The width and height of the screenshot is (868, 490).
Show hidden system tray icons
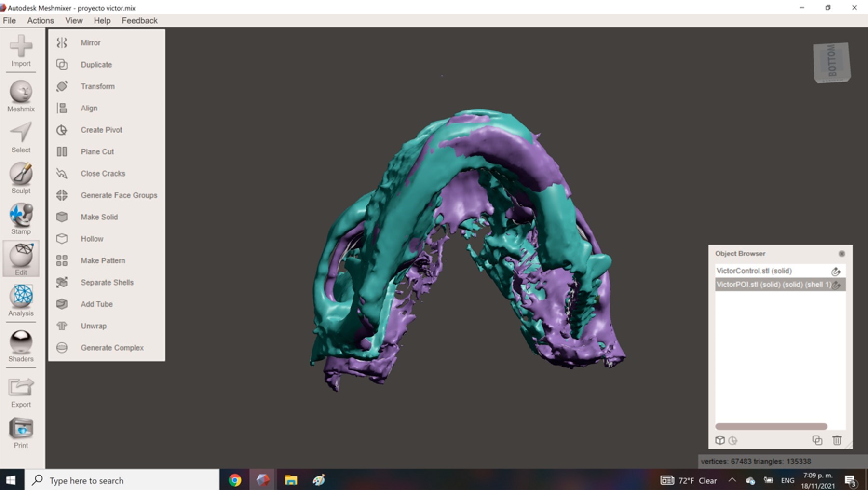732,480
